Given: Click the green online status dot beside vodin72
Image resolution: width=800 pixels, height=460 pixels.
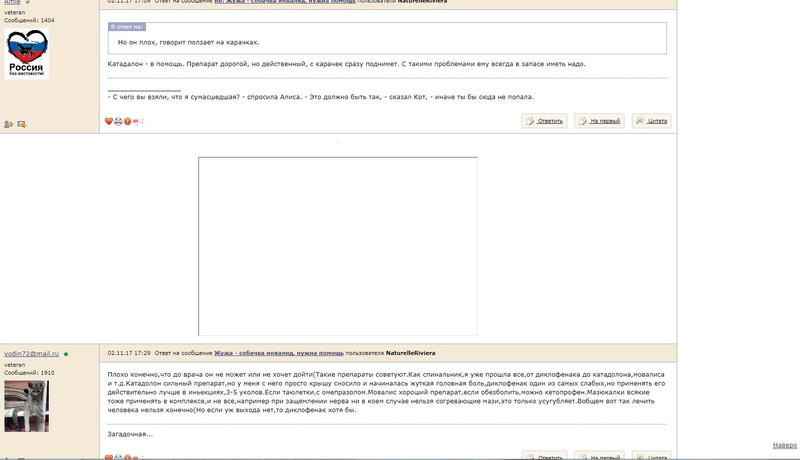Looking at the screenshot, I should (66, 354).
